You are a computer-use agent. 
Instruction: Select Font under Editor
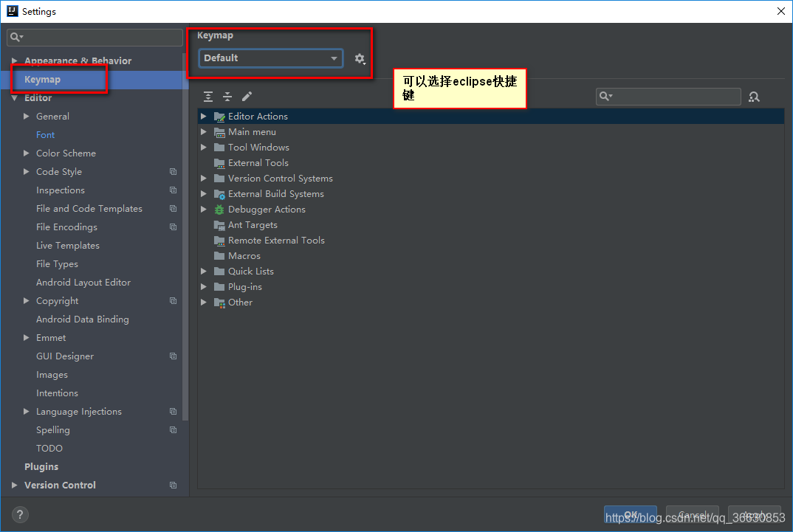(x=45, y=135)
